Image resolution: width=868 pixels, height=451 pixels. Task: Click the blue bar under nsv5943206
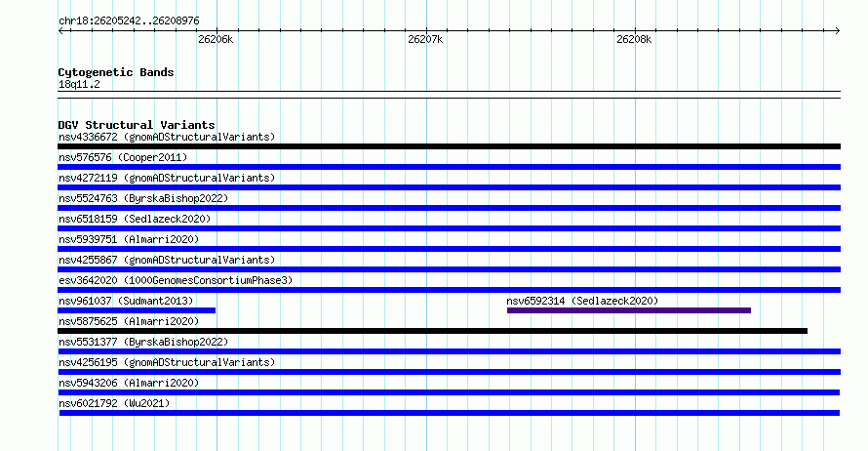449,392
